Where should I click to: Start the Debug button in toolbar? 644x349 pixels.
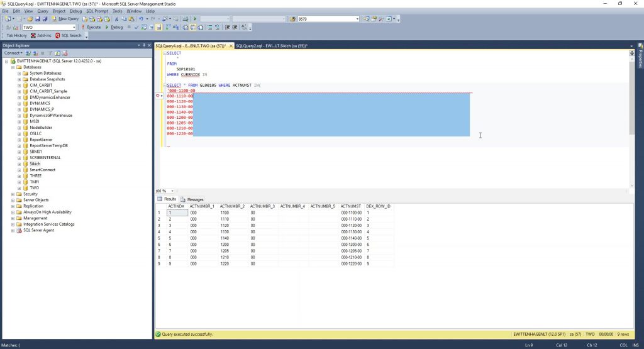114,27
